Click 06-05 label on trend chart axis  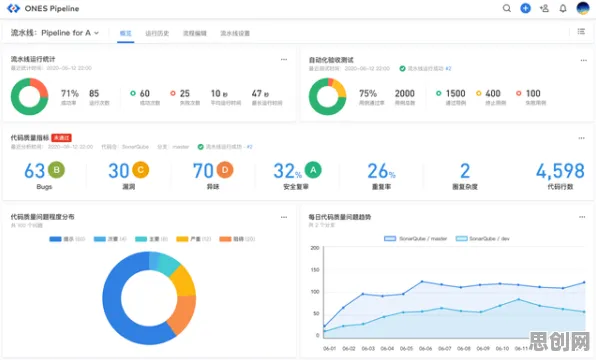[x=406, y=349]
